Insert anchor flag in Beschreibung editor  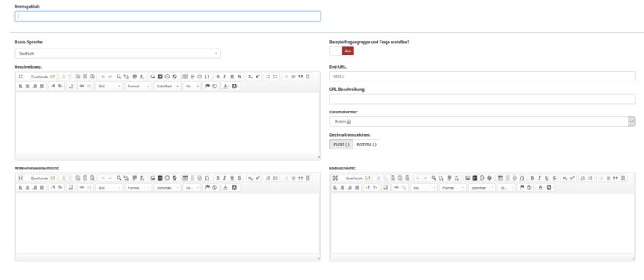pyautogui.click(x=208, y=86)
